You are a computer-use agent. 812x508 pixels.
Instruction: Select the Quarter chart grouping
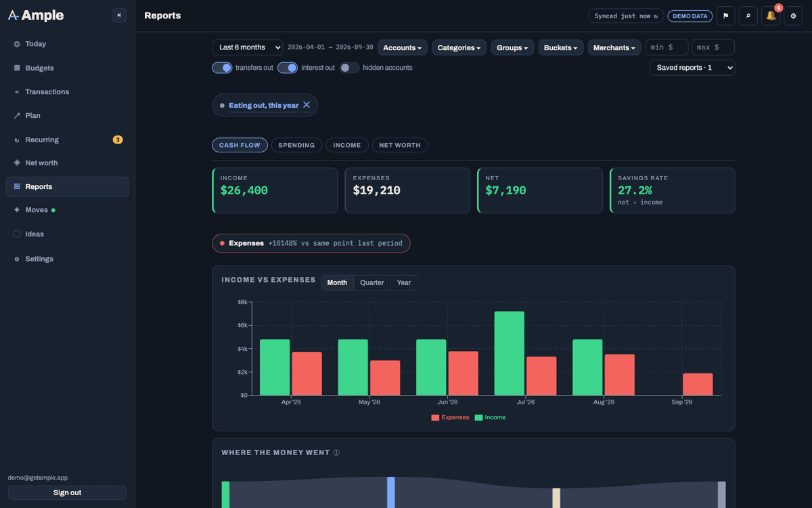point(372,282)
